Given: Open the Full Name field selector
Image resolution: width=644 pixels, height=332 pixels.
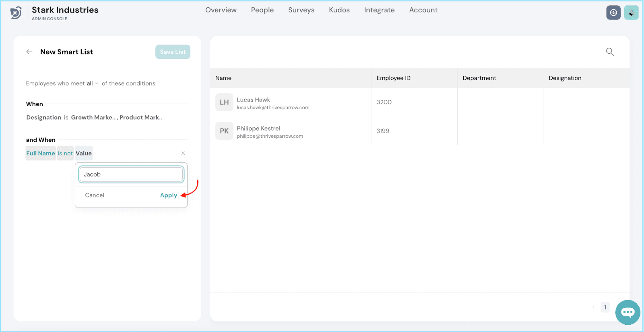Looking at the screenshot, I should (41, 154).
